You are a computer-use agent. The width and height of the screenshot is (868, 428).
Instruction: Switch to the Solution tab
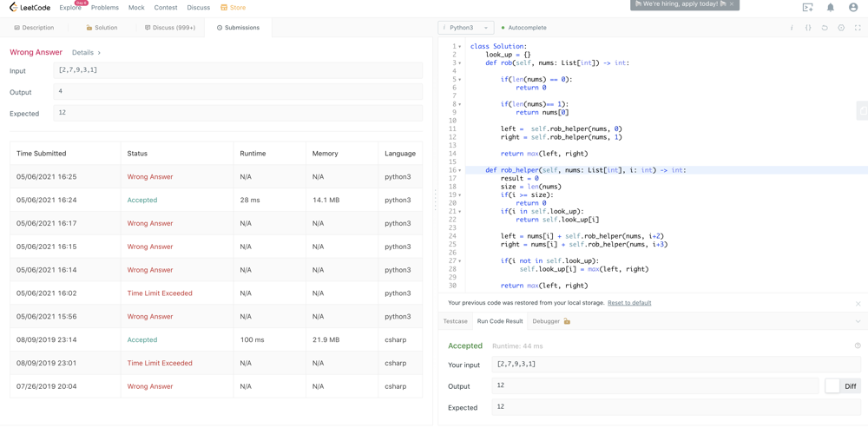(x=102, y=28)
